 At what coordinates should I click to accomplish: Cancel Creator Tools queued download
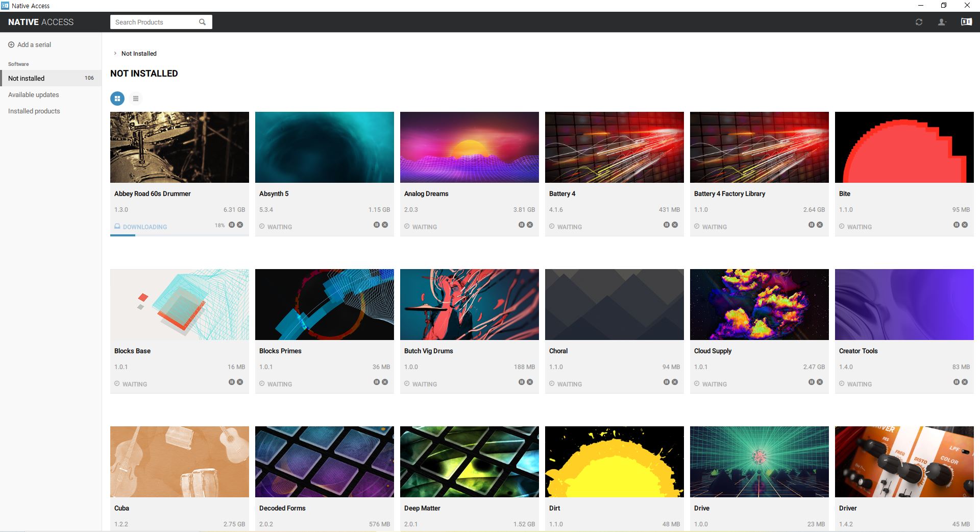965,382
